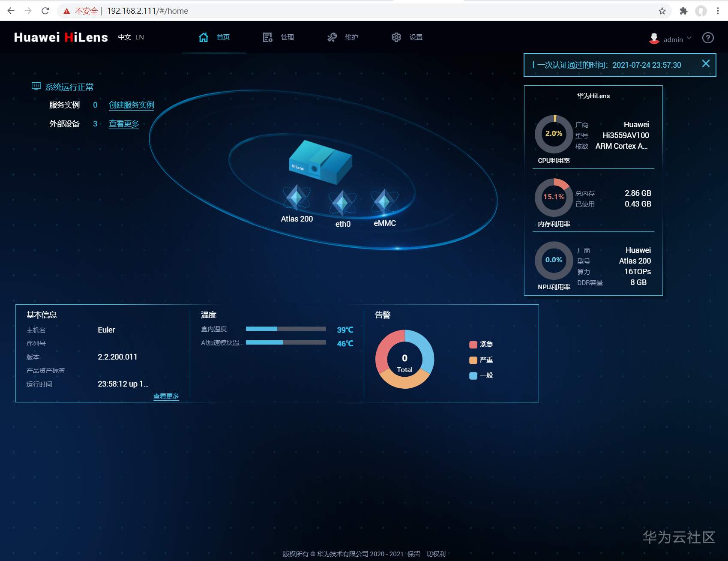Image resolution: width=728 pixels, height=561 pixels.
Task: Click the copyright text in the footer
Action: (x=364, y=554)
